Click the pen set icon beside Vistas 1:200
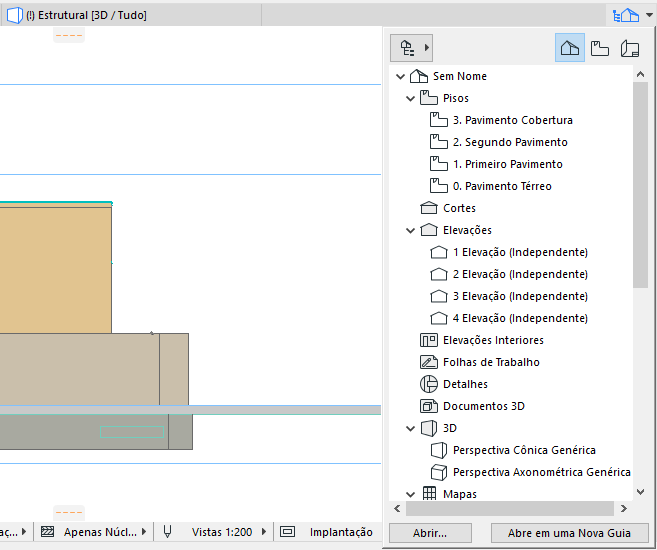Image resolution: width=657 pixels, height=550 pixels. (167, 532)
